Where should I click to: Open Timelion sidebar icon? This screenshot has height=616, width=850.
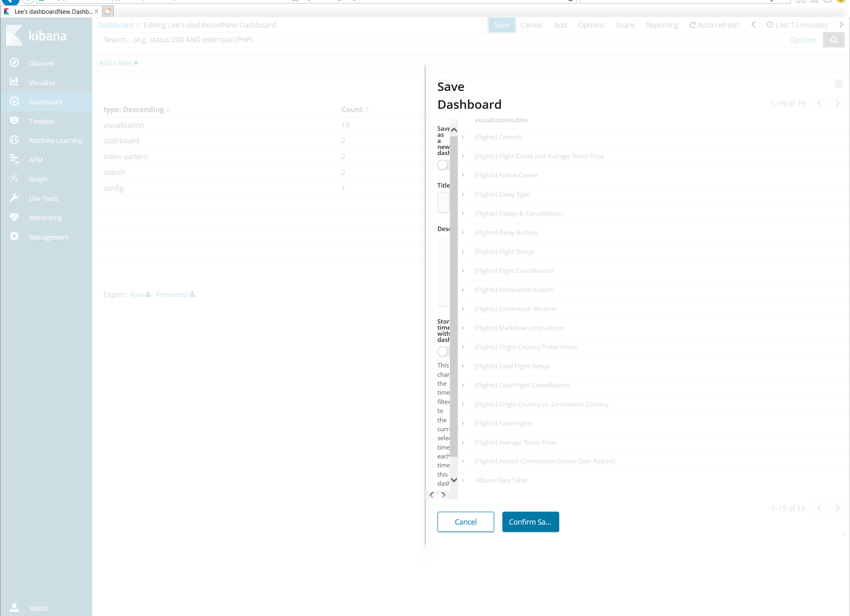coord(14,121)
